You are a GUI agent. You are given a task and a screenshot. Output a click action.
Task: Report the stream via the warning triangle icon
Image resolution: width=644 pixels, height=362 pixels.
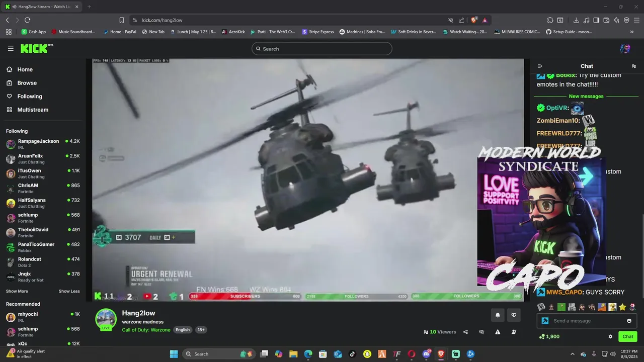pos(498,332)
